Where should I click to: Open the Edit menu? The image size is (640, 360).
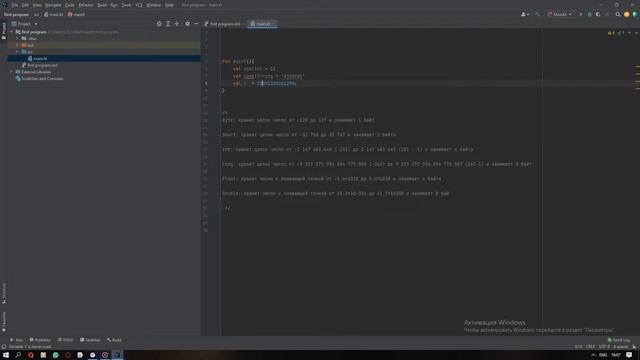[25, 5]
